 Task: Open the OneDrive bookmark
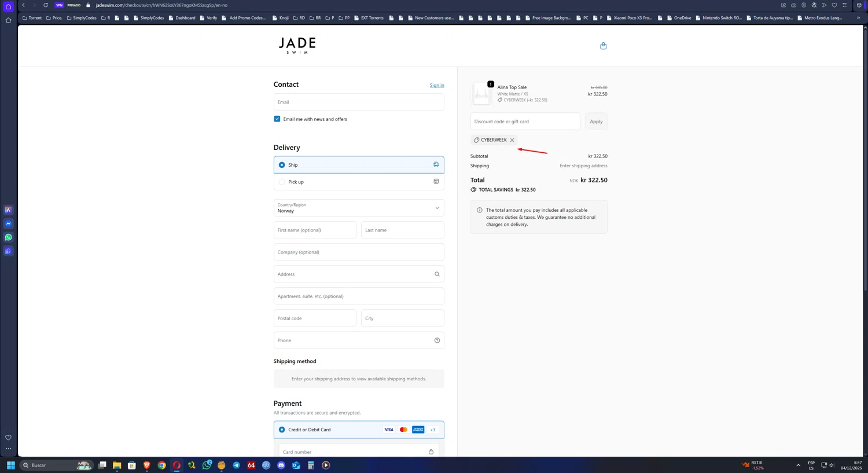pyautogui.click(x=679, y=18)
